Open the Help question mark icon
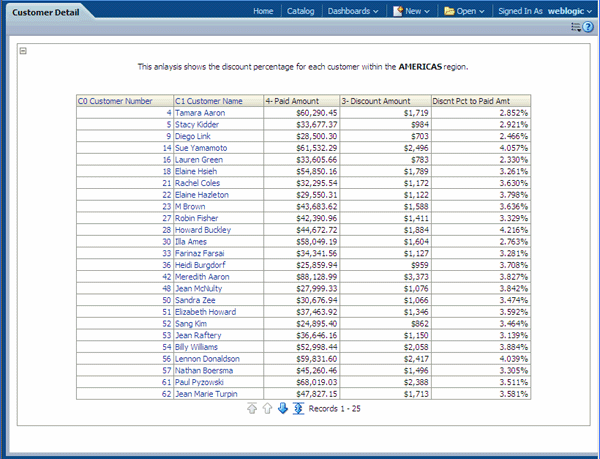This screenshot has width=600, height=459. [x=588, y=27]
